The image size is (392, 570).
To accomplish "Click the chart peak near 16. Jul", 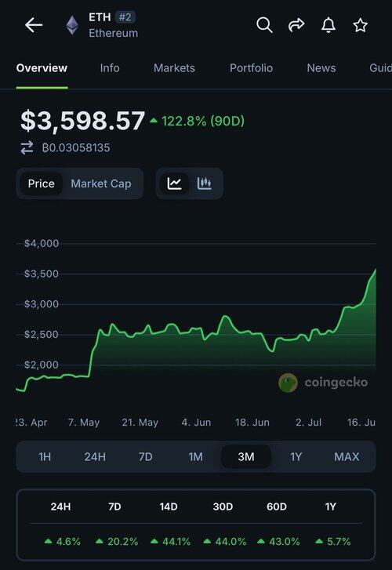I will coord(376,270).
